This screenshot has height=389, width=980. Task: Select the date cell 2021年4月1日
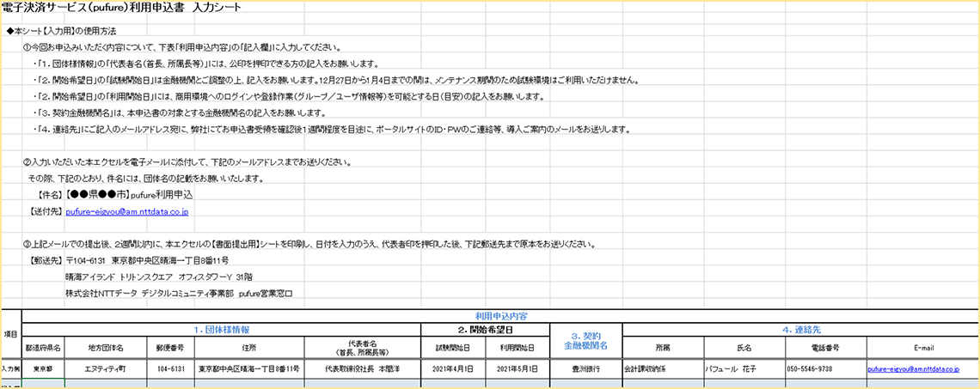(x=454, y=369)
